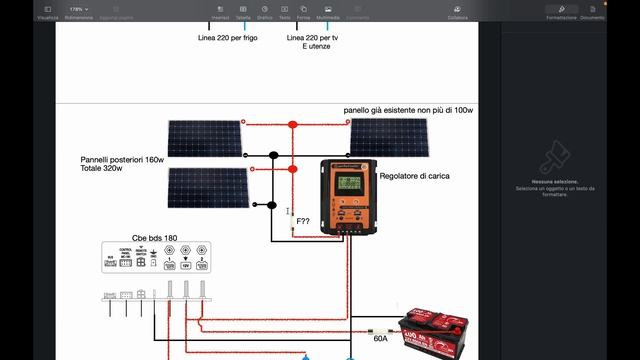Click the top black junction dot between panels

(x=273, y=155)
